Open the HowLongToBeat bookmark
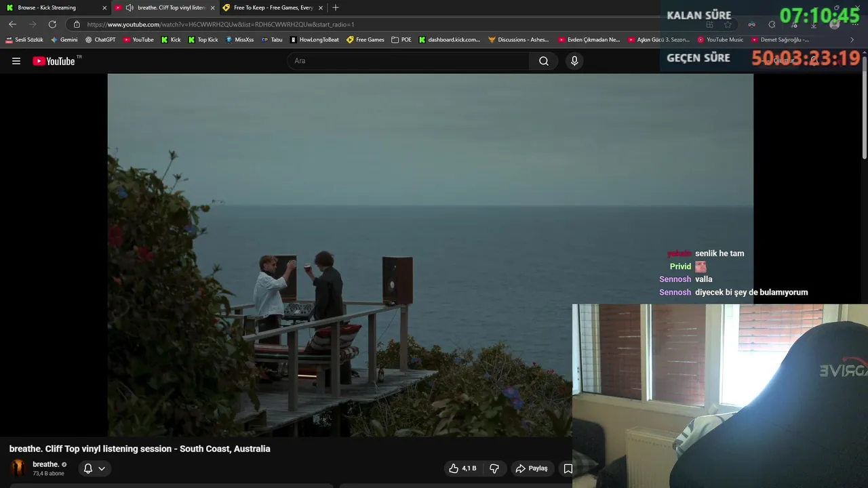Image resolution: width=868 pixels, height=488 pixels. click(315, 40)
